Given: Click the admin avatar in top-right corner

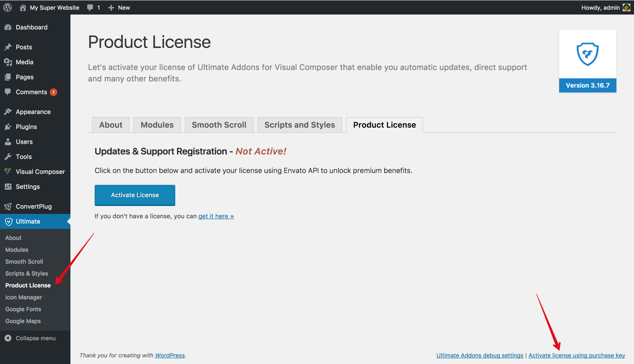Looking at the screenshot, I should point(627,7).
